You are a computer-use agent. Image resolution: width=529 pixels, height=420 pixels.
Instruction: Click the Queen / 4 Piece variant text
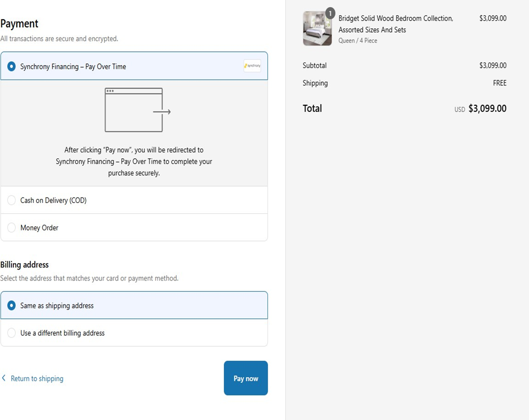tap(358, 40)
